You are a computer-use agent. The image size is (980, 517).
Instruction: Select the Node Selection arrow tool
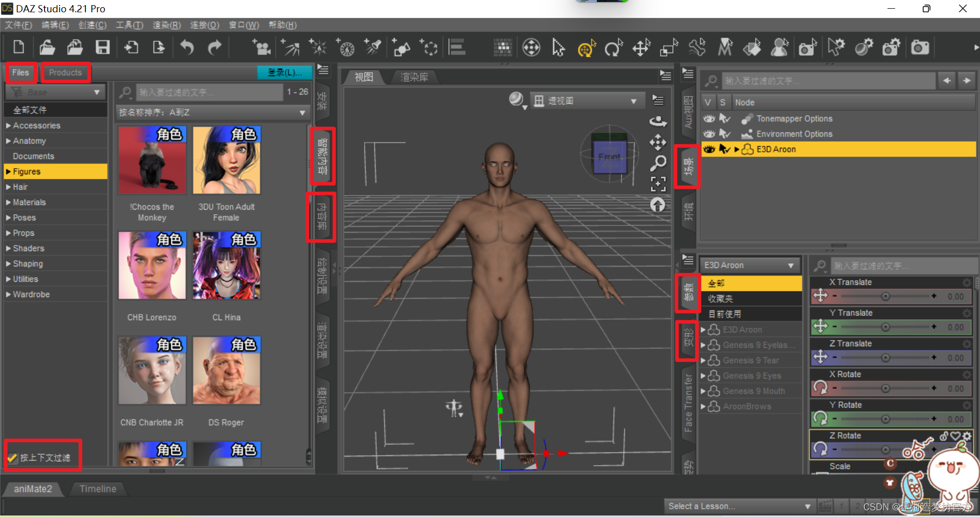coord(558,48)
